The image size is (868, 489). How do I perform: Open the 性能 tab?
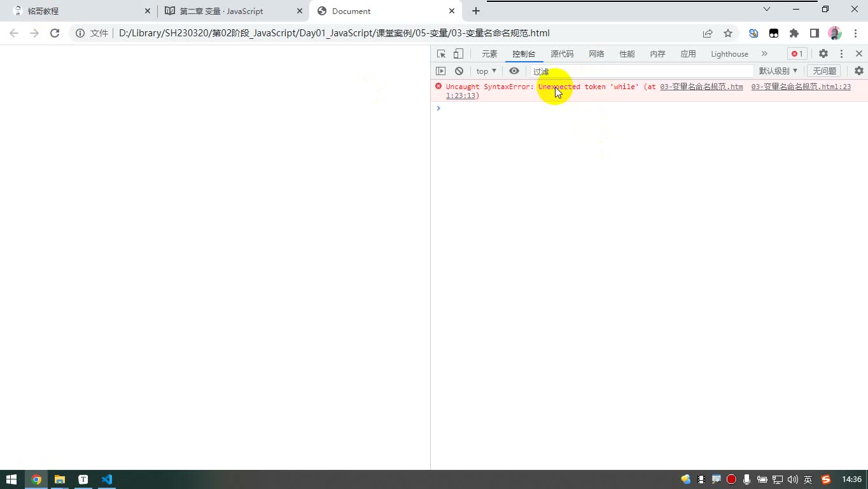point(627,54)
